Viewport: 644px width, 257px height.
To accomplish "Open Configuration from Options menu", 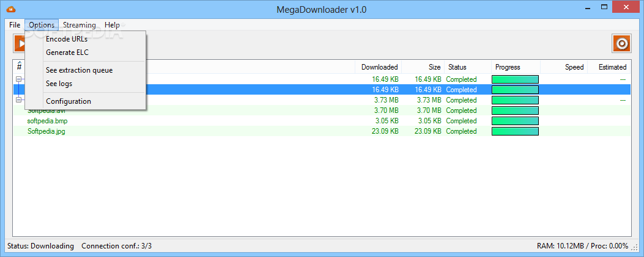I will [86, 101].
